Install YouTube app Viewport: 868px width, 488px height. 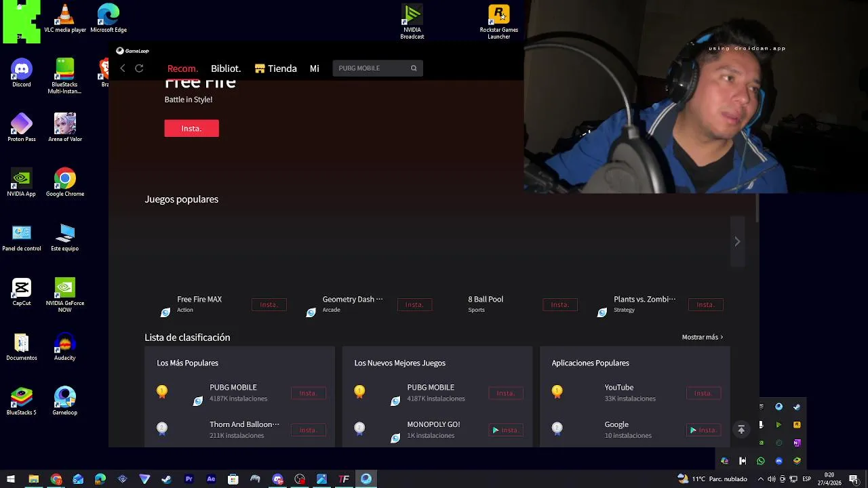(x=703, y=393)
